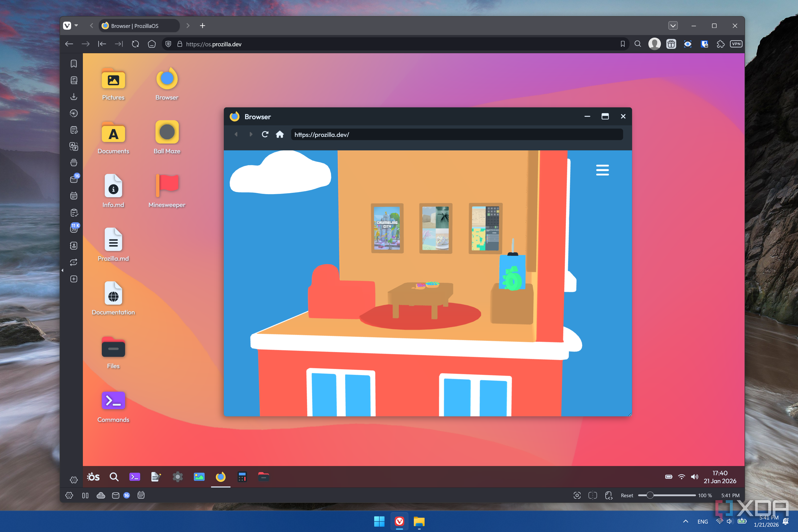Open the tab list dropdown chevron
Viewport: 798px width, 532px height.
click(673, 26)
